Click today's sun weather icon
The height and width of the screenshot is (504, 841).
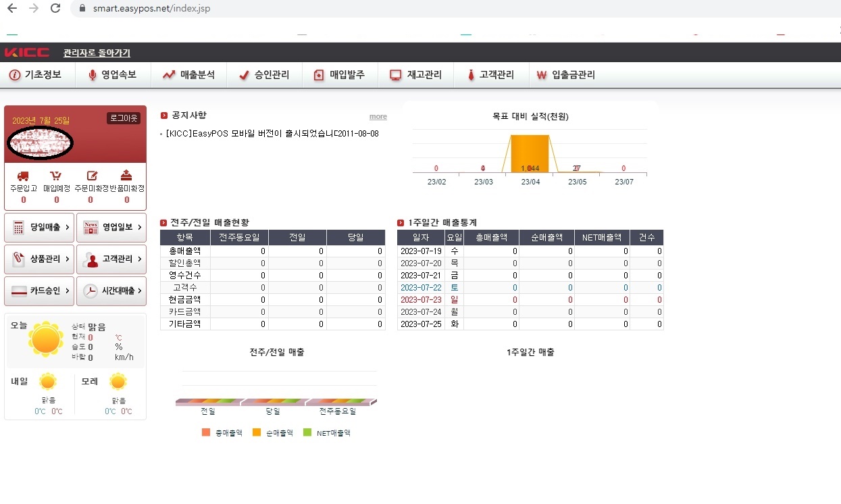[x=46, y=339]
